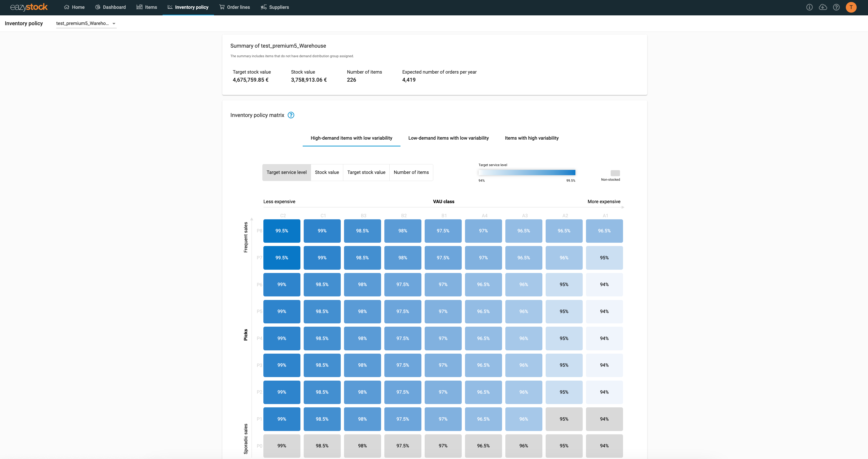Select Target stock value button

[x=366, y=172]
